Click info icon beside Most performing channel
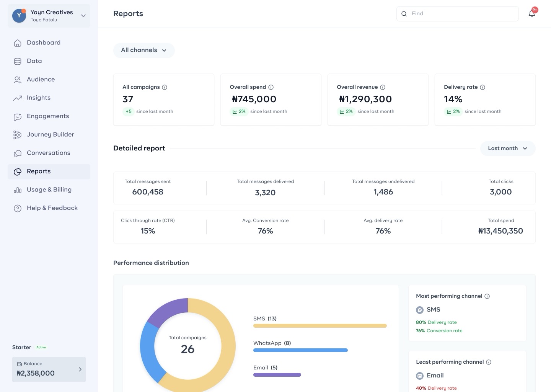Viewport: 551px width, 392px height. pyautogui.click(x=487, y=296)
